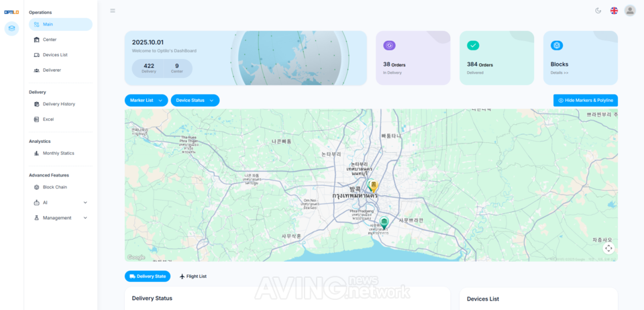This screenshot has width=644, height=310.
Task: Click the Blocks Details >> link
Action: click(x=559, y=72)
